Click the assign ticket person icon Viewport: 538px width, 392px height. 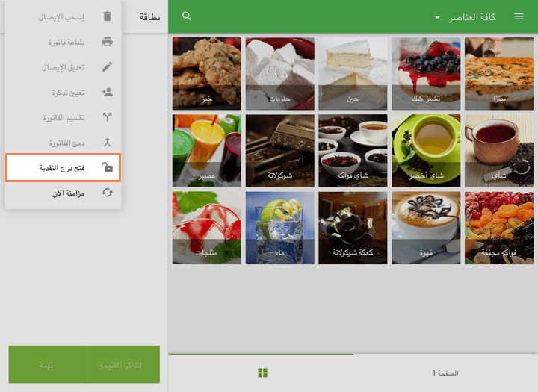pyautogui.click(x=108, y=93)
